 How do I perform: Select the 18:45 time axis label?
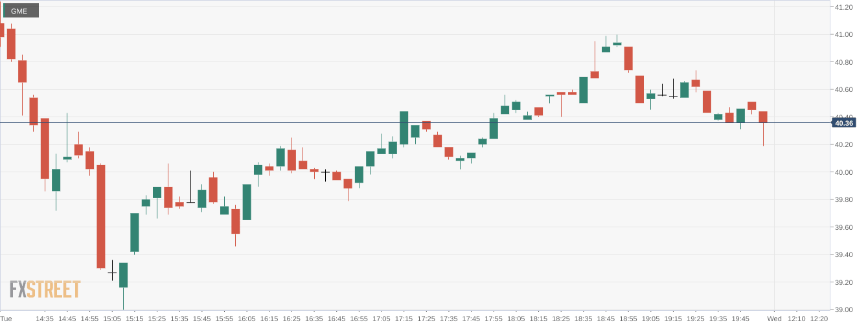[x=606, y=319]
